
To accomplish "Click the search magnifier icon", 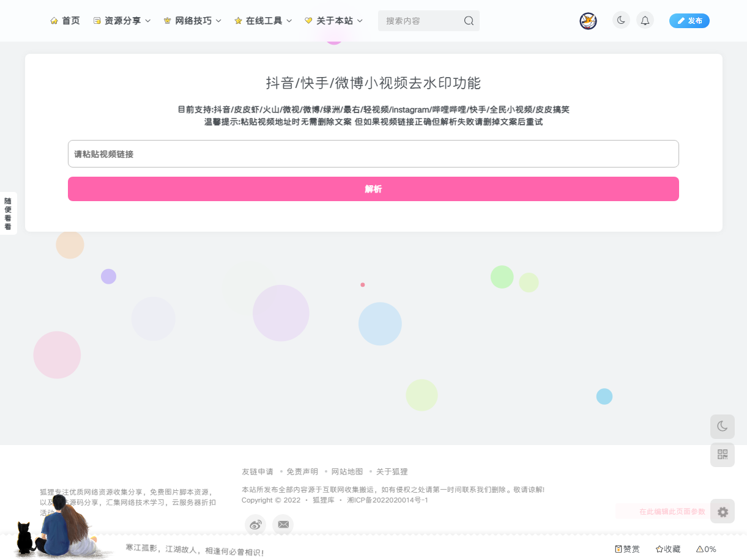I will point(469,21).
